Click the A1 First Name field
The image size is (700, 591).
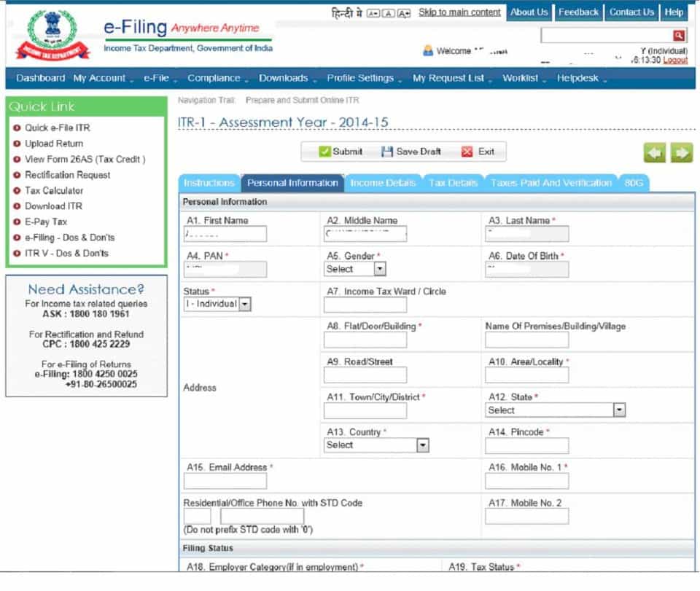point(225,234)
